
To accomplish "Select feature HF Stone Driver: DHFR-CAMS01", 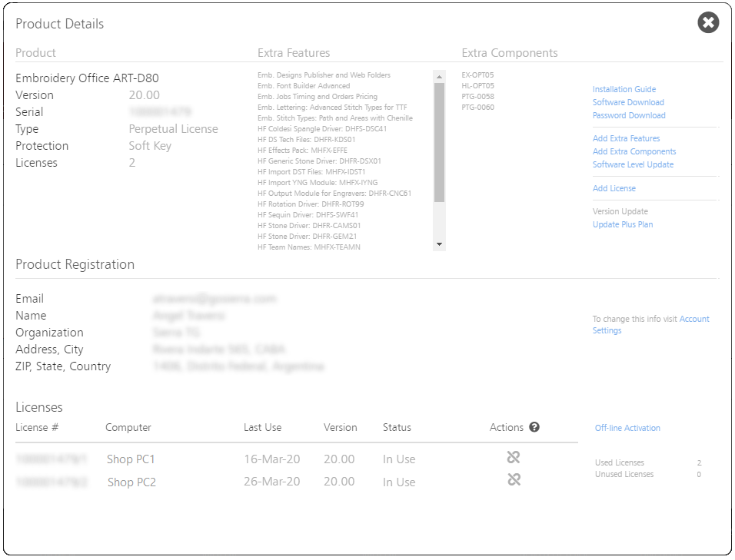I will pyautogui.click(x=309, y=226).
